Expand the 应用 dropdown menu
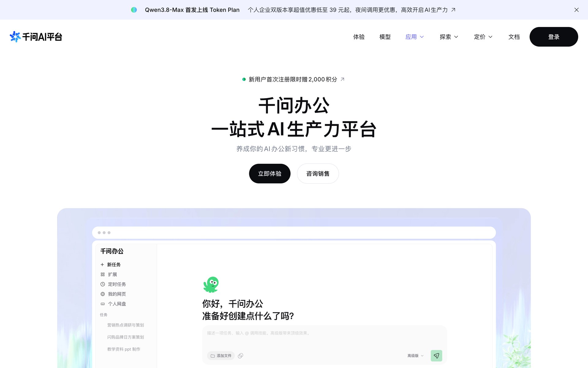 click(415, 37)
